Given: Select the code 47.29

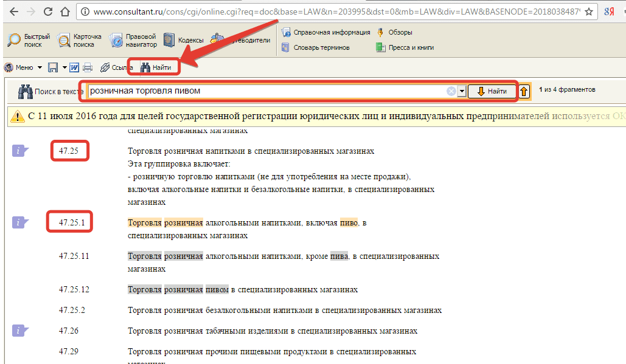Looking at the screenshot, I should (x=69, y=351).
